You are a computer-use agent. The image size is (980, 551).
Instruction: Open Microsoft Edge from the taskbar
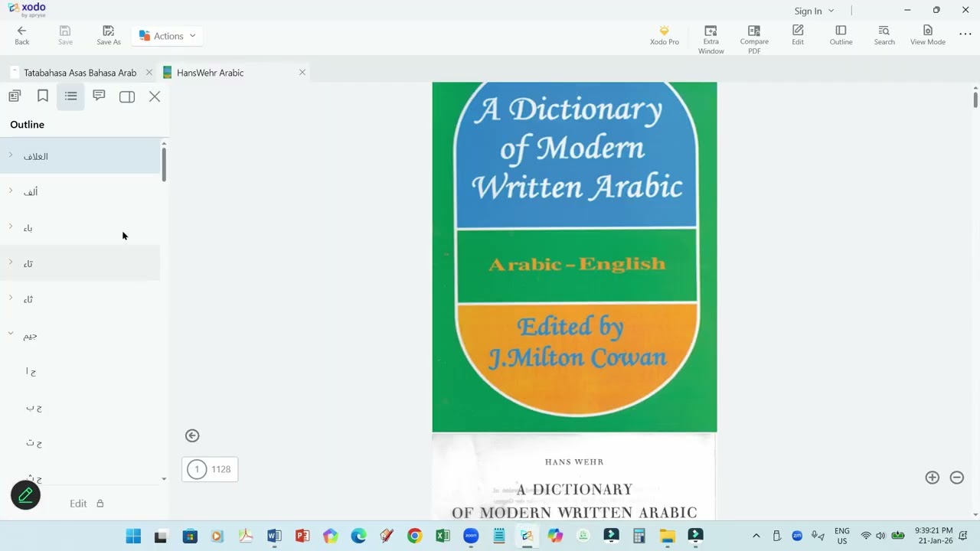(358, 536)
